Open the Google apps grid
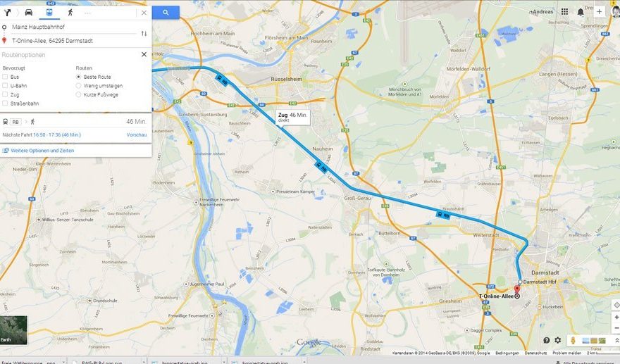This screenshot has width=620, height=364. pos(564,12)
